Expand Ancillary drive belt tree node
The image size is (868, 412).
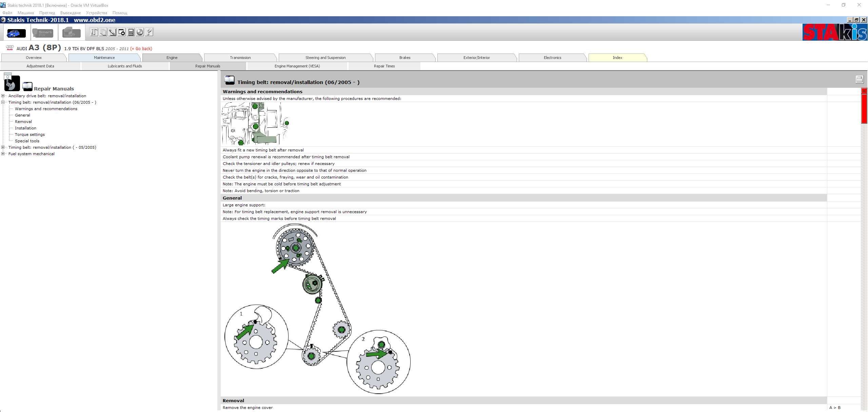[3, 96]
